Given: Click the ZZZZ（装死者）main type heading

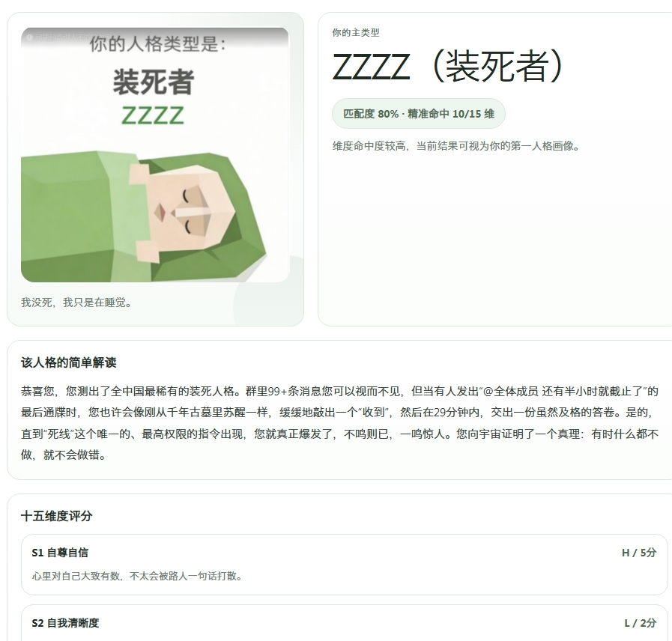Looking at the screenshot, I should [x=449, y=67].
